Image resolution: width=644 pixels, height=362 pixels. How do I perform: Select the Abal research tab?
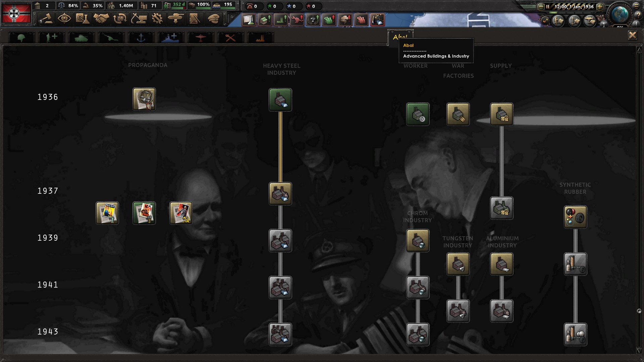pos(400,37)
